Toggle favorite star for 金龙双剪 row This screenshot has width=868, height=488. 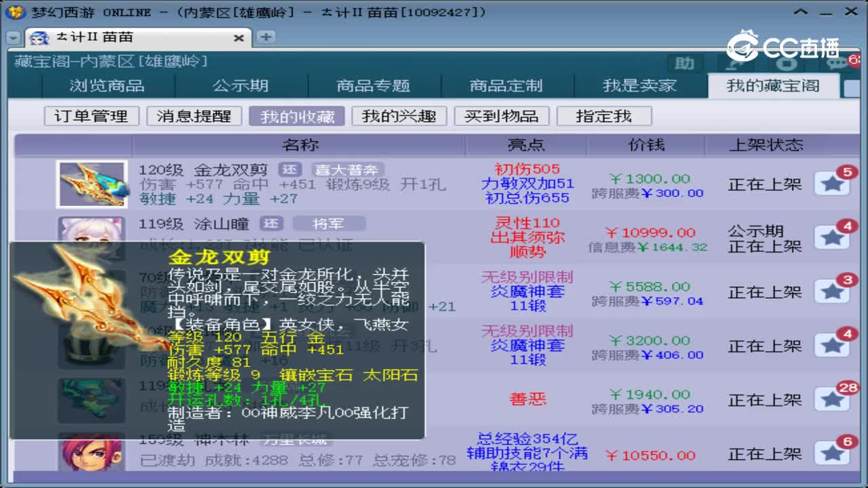(x=831, y=184)
